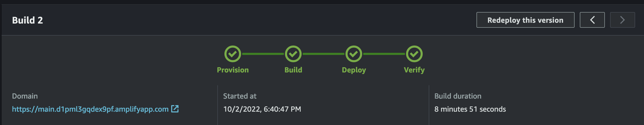The width and height of the screenshot is (644, 125).
Task: Select the Build stage label
Action: [x=293, y=70]
